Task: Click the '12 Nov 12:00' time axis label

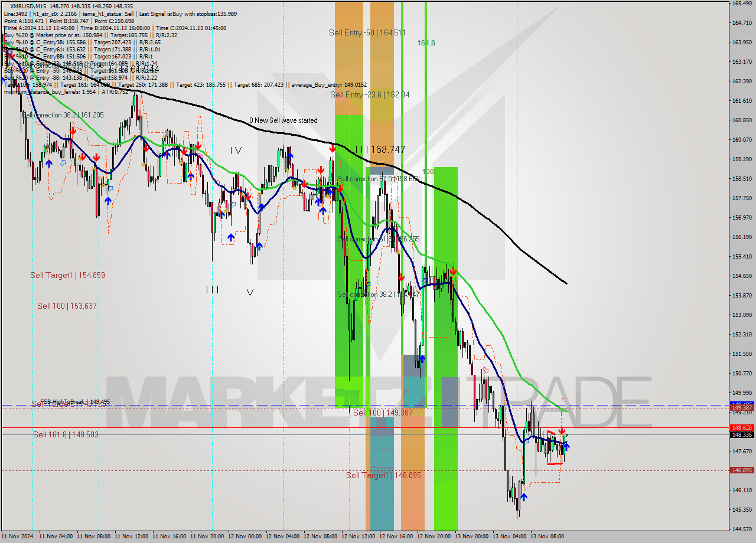Action: coord(358,537)
